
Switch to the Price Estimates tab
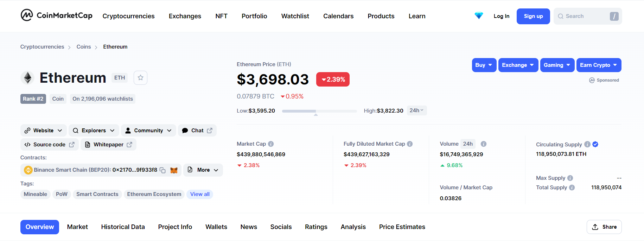[402, 227]
